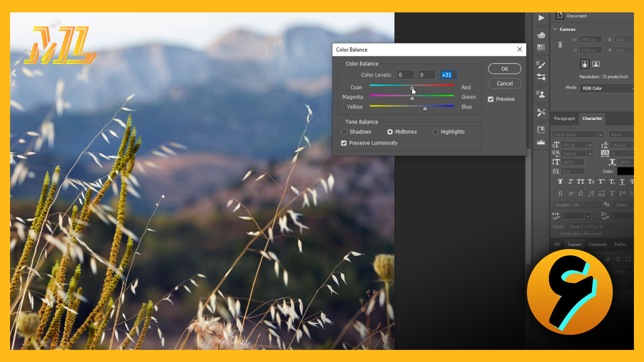
Task: Open the Brush Settings panel icon
Action: tap(541, 65)
